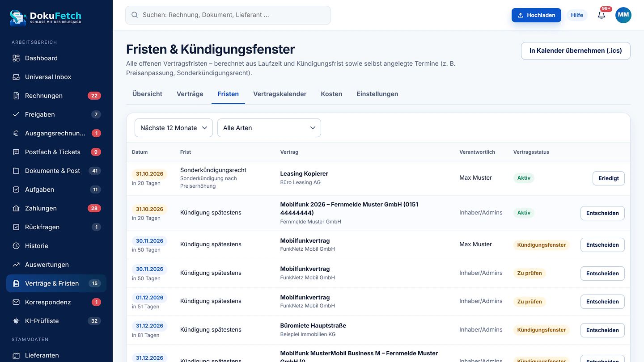Viewport: 644px width, 362px height.
Task: Click the Historie clock icon
Action: 16,246
